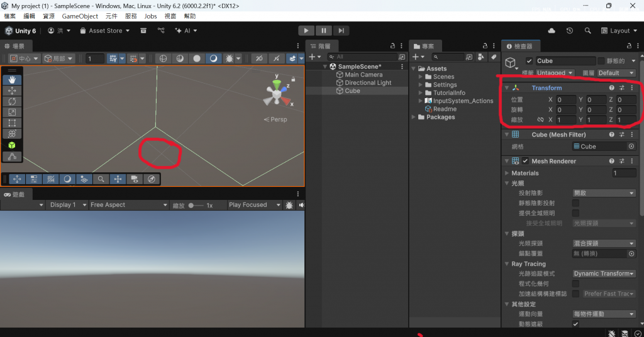Viewport: 644px width, 337px height.
Task: Click the Position X input field
Action: click(x=566, y=100)
